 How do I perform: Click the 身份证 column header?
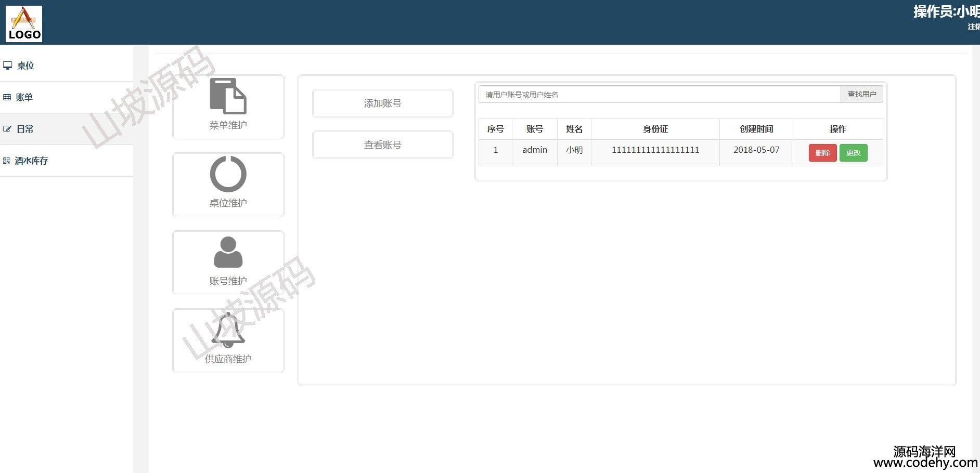pos(655,129)
